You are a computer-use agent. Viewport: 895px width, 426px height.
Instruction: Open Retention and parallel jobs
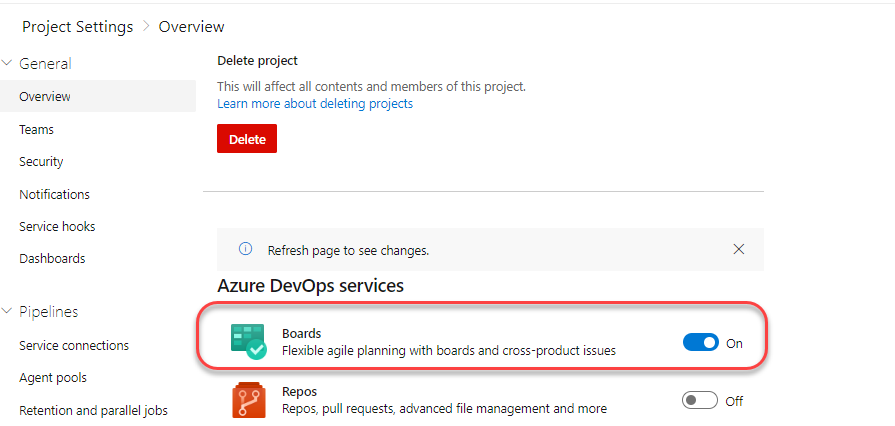[94, 410]
